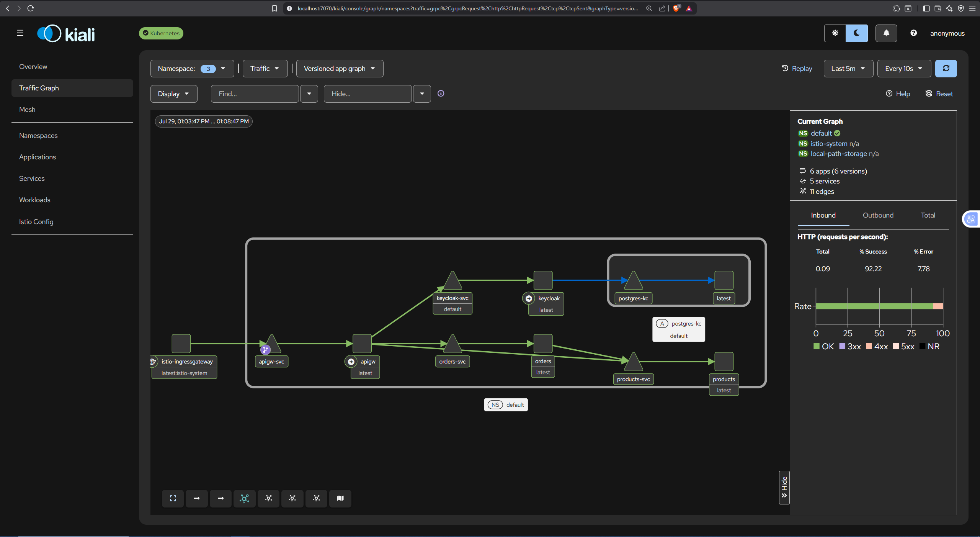980x537 pixels.
Task: Click the pink 4xx segment of Rate bar
Action: [x=938, y=306]
